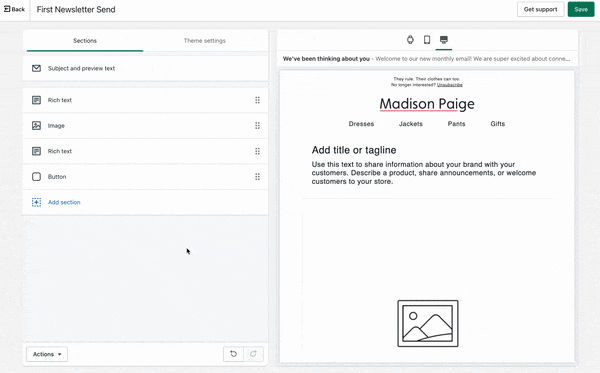Click the Save button

581,10
